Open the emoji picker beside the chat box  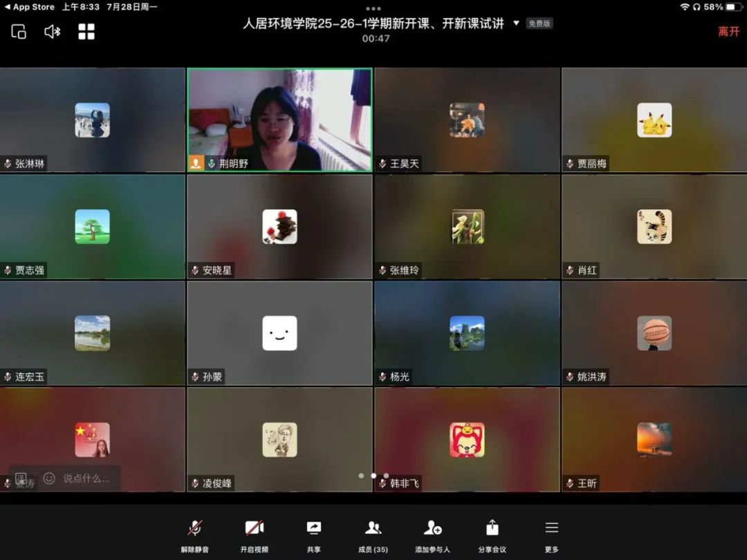[49, 478]
